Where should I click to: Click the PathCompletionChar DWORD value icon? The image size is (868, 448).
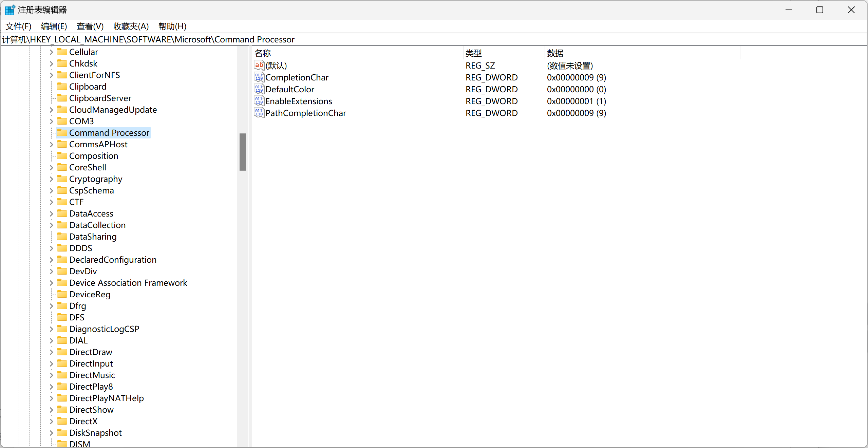coord(259,113)
